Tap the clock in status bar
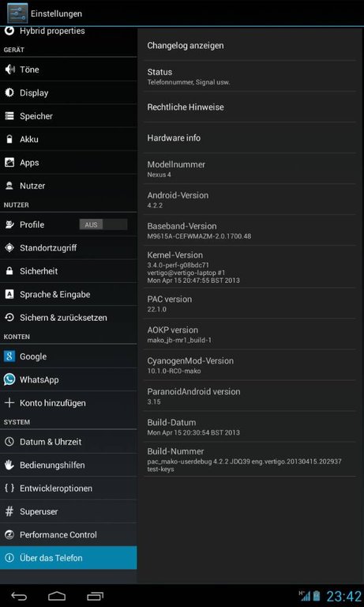The image size is (364, 607). (343, 596)
